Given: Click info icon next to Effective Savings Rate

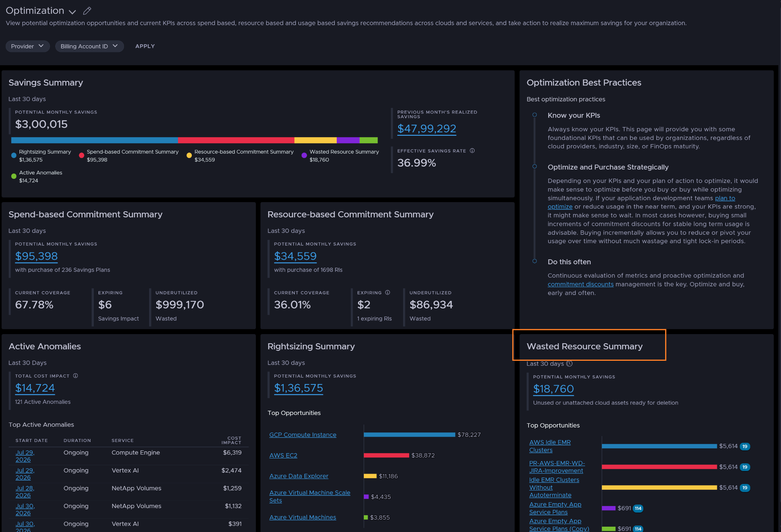Looking at the screenshot, I should pos(472,151).
